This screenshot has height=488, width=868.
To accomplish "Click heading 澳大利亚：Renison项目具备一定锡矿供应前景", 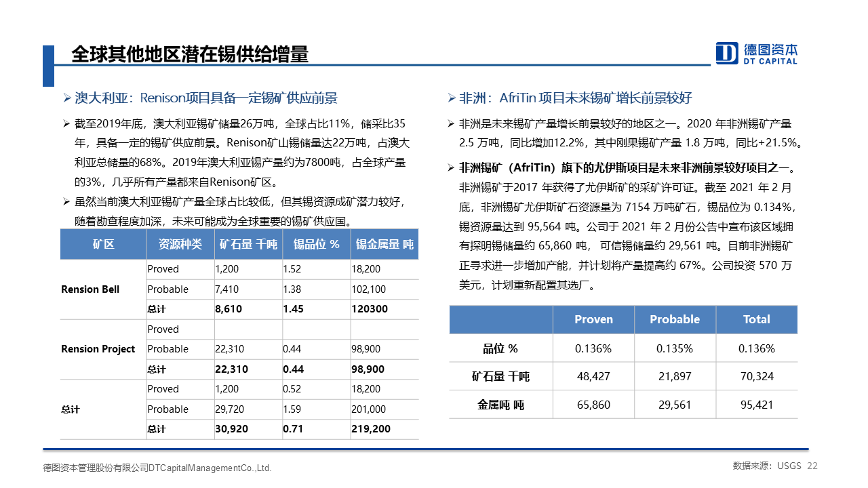I will pyautogui.click(x=206, y=98).
